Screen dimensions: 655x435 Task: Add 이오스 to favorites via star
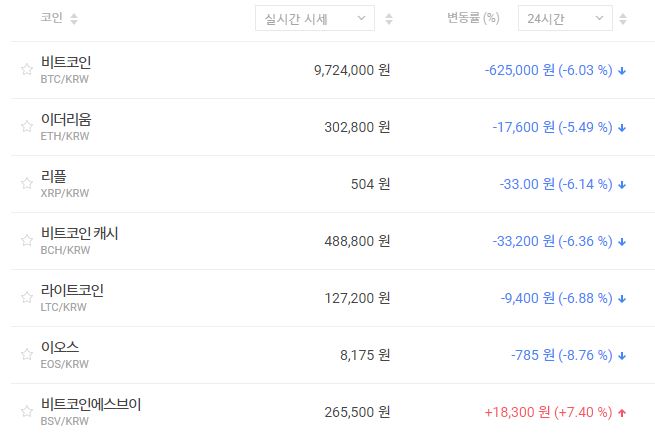point(27,355)
